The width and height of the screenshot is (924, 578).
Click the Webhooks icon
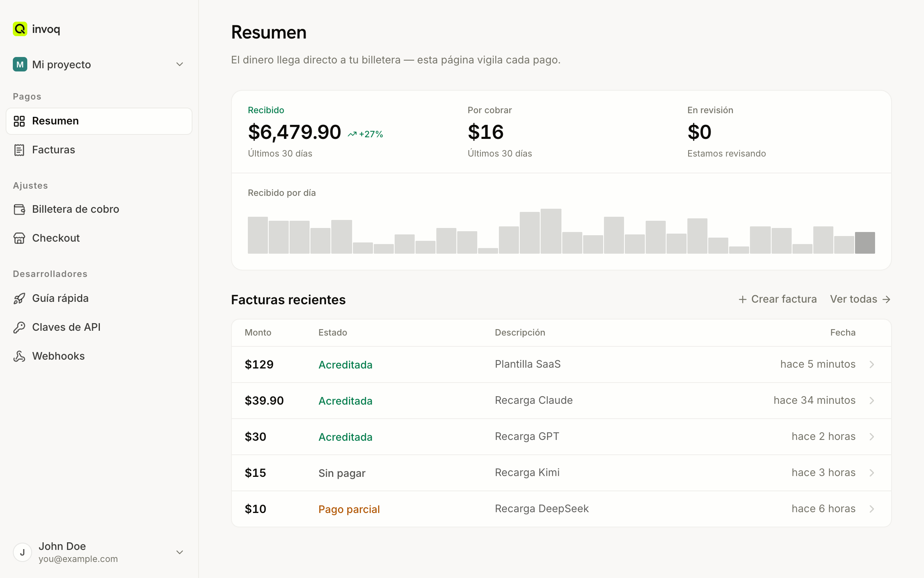(19, 356)
